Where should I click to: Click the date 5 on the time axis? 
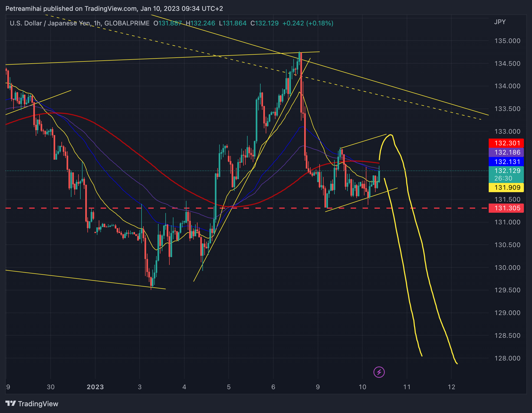tap(229, 387)
